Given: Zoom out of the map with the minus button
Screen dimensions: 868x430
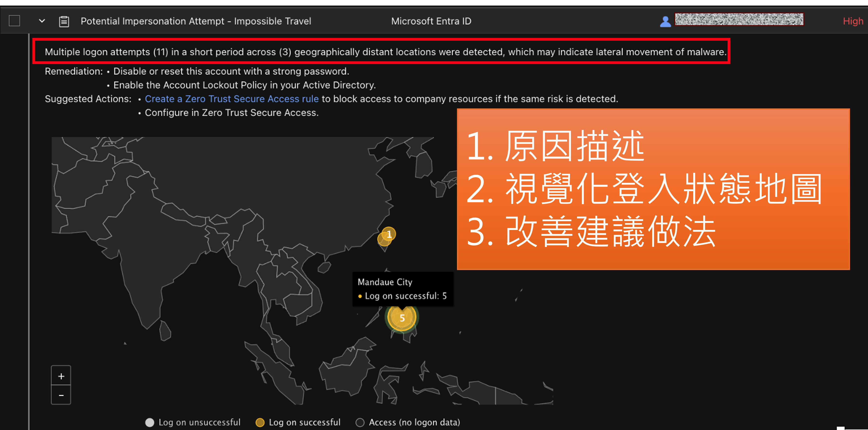Looking at the screenshot, I should pos(61,395).
